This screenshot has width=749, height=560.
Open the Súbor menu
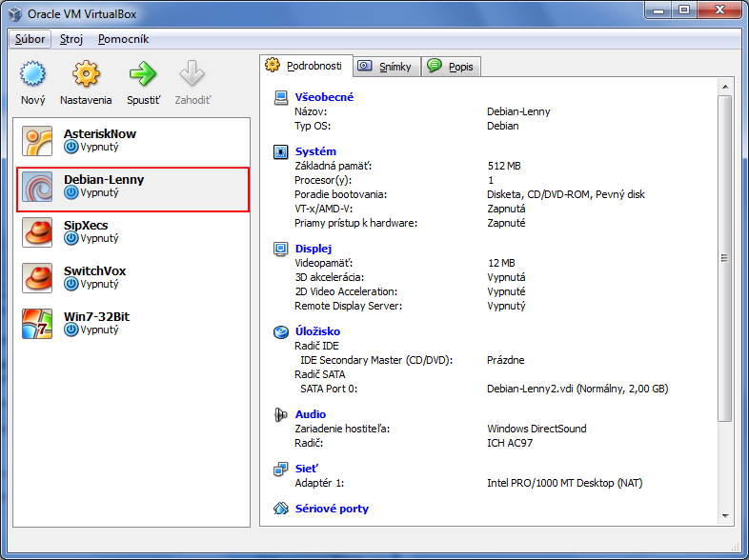point(30,39)
